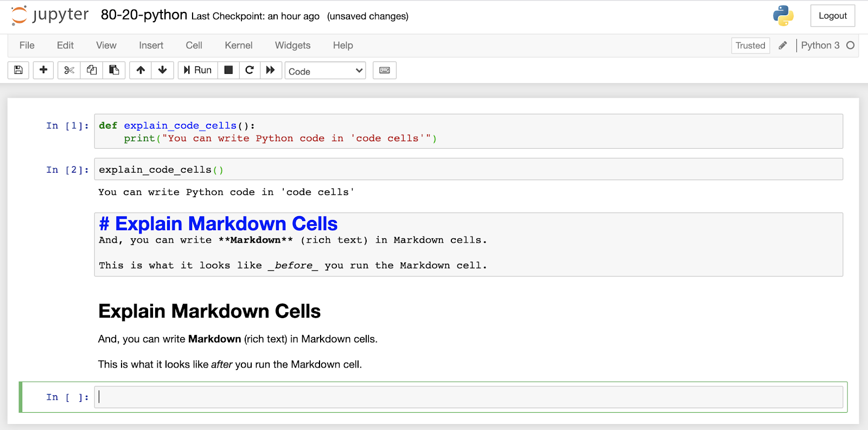
Task: Run the selected cell
Action: tap(198, 70)
